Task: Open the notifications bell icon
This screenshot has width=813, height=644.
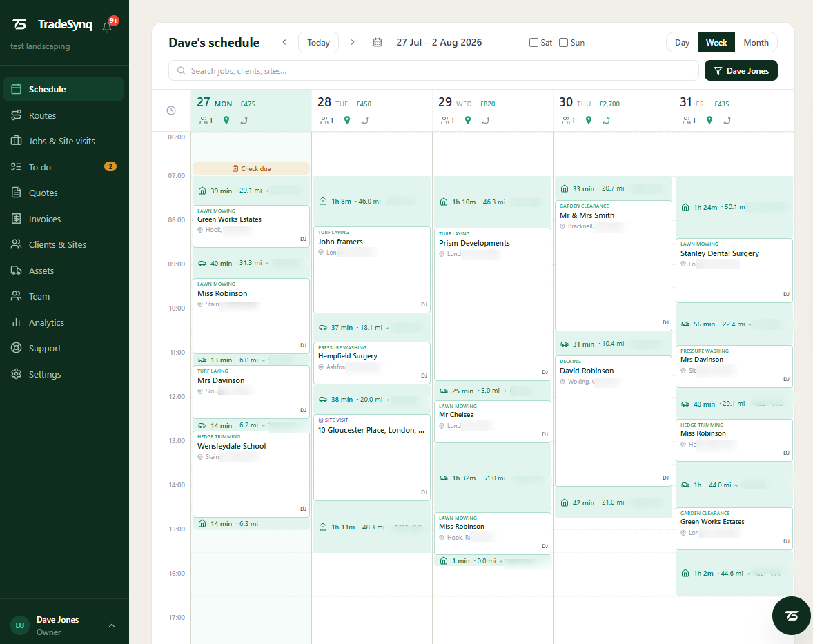Action: (x=108, y=27)
